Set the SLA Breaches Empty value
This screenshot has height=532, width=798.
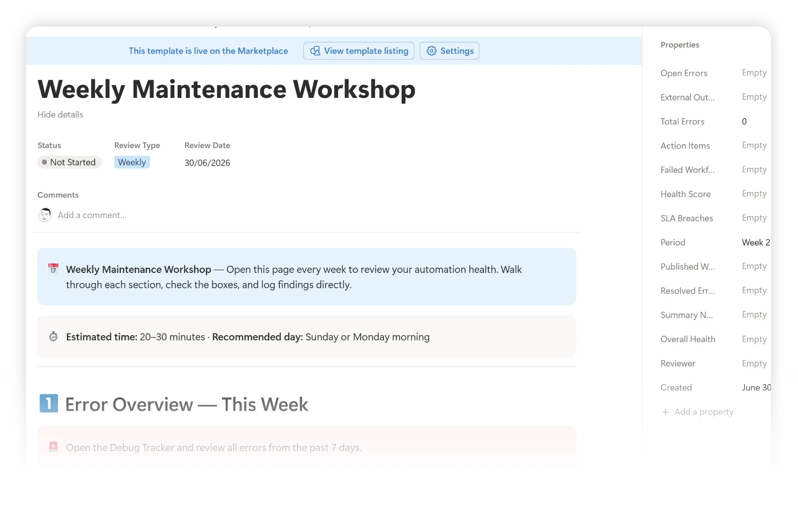754,218
